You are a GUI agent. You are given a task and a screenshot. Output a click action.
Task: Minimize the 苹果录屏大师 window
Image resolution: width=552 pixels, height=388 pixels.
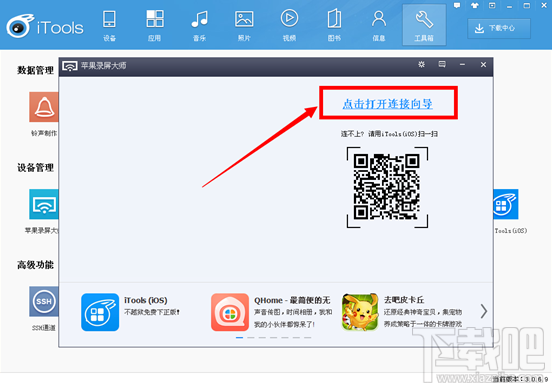462,64
